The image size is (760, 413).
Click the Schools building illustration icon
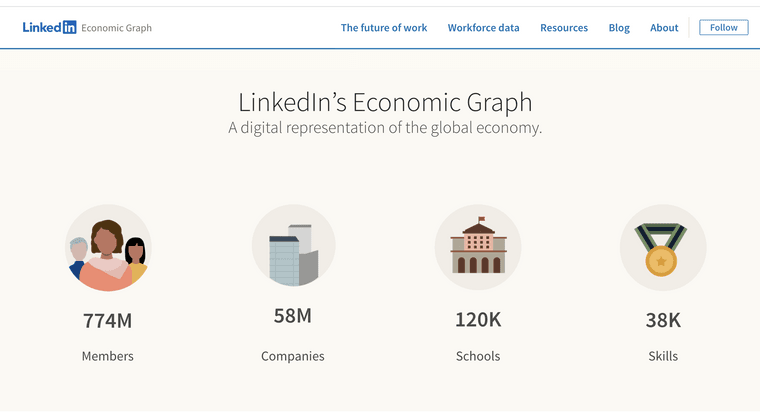pos(477,246)
